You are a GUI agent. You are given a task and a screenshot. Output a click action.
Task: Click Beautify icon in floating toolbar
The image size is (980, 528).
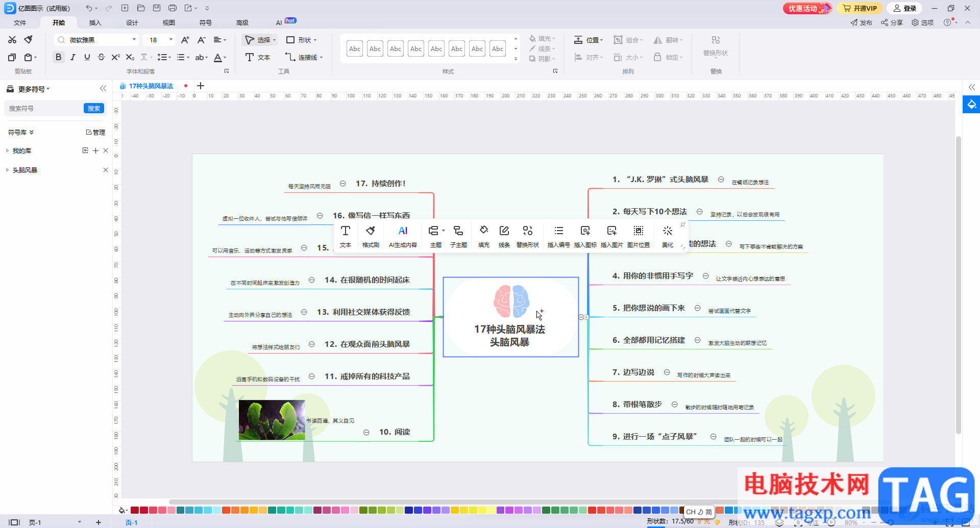click(x=668, y=236)
